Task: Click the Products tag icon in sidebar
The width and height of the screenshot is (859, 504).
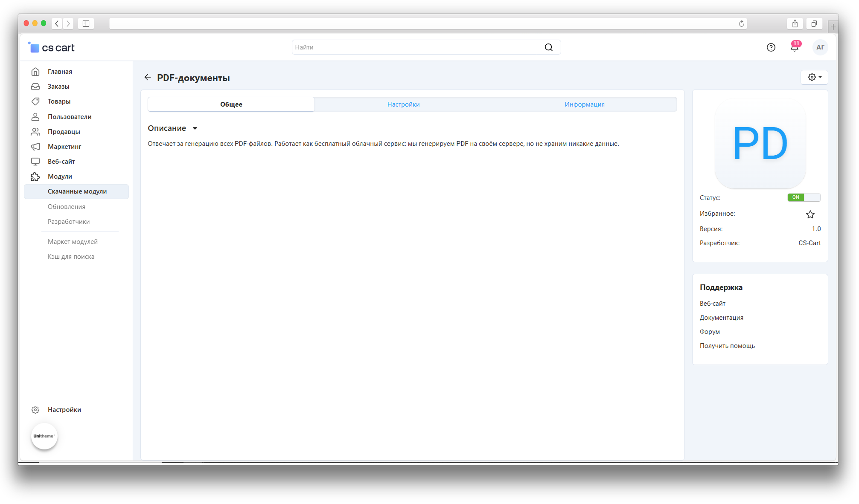Action: (35, 101)
